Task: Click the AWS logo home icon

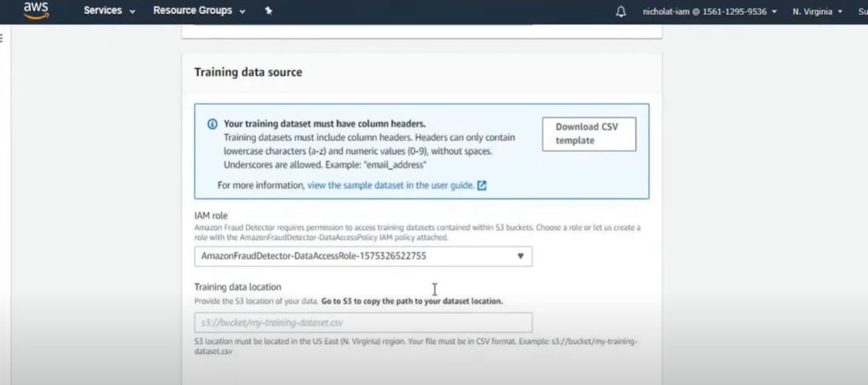Action: pos(36,10)
